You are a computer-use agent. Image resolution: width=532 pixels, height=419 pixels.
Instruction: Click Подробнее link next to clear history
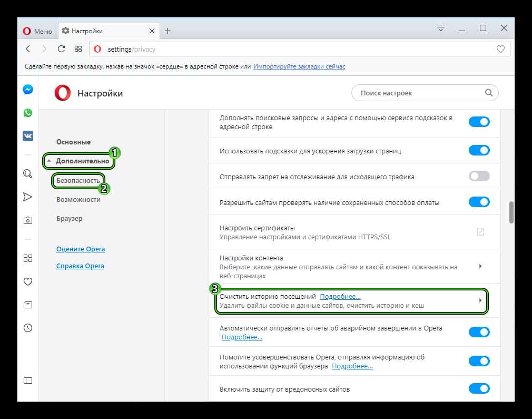pos(340,296)
